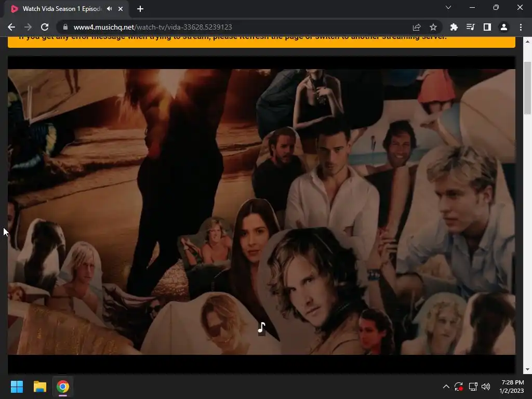Click the musichq.net address bar URL

[x=153, y=27]
